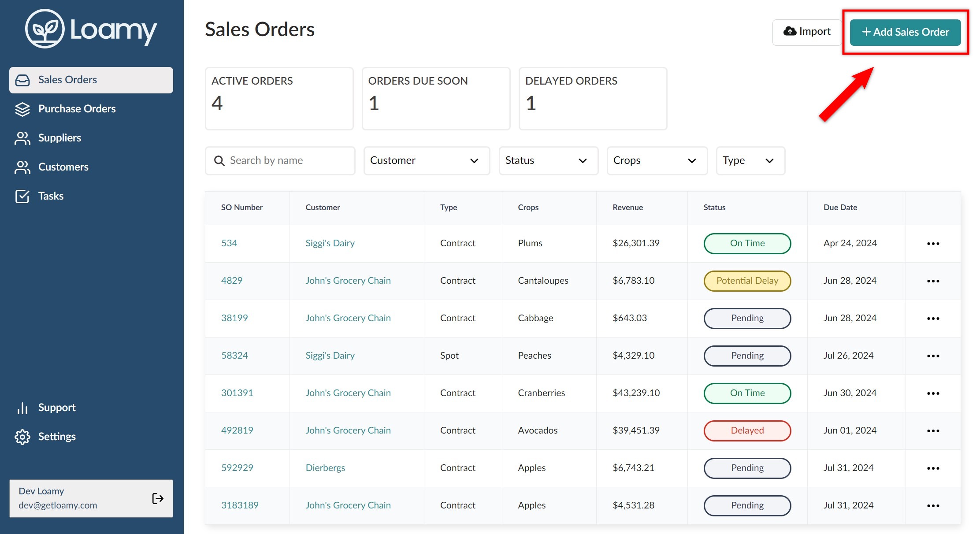Click Pending badge for order 38199
The height and width of the screenshot is (534, 980).
(x=747, y=319)
